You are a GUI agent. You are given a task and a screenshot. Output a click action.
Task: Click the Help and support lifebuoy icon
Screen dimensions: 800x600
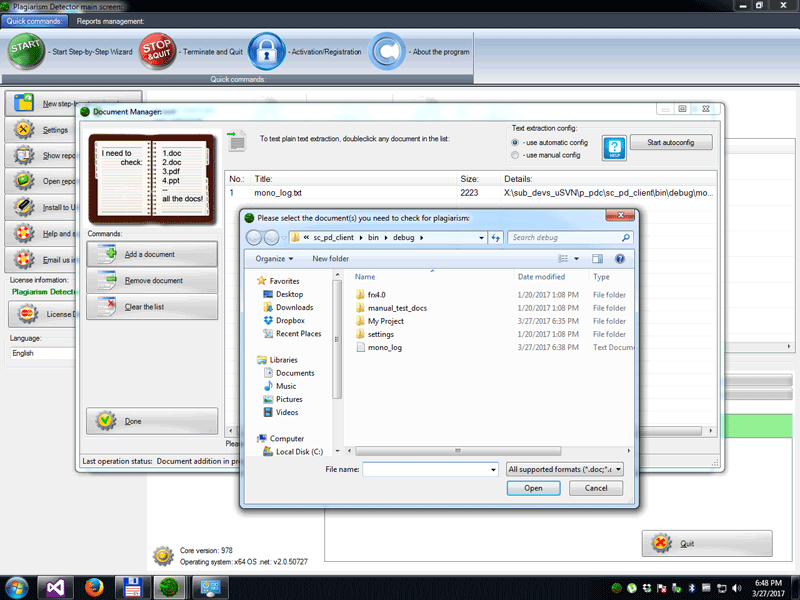tap(23, 233)
